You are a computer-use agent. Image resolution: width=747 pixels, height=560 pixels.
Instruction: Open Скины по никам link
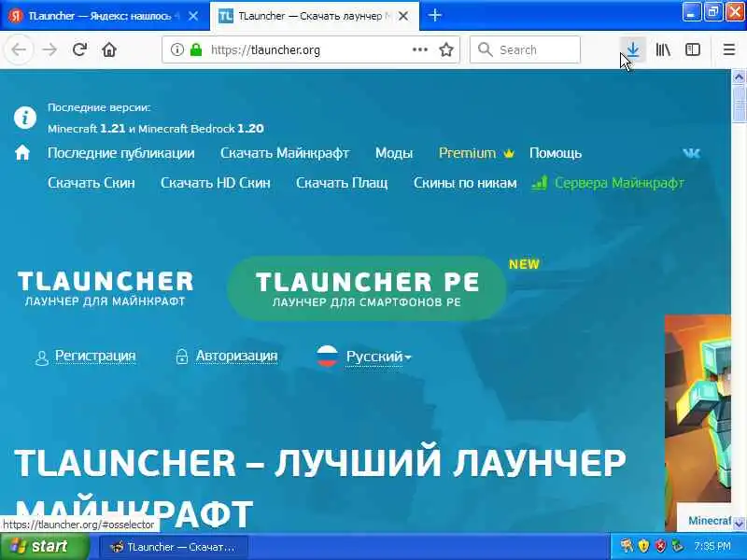coord(465,183)
